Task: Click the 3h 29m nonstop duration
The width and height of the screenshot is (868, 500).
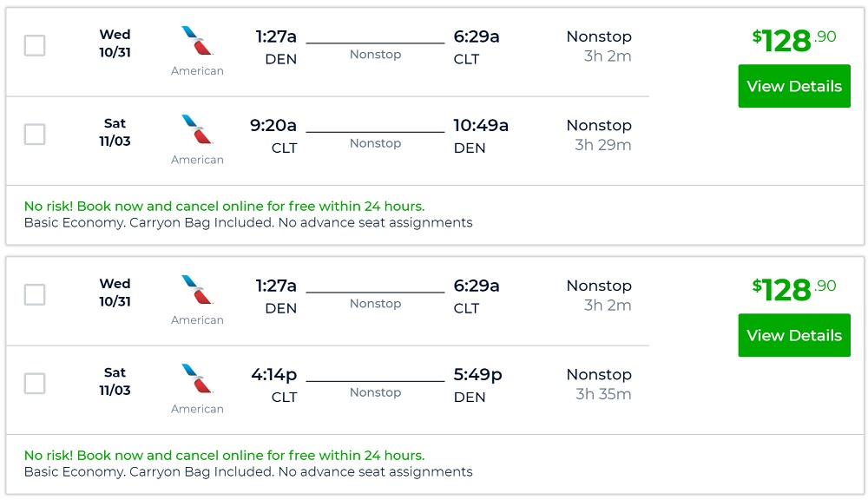Action: point(602,145)
